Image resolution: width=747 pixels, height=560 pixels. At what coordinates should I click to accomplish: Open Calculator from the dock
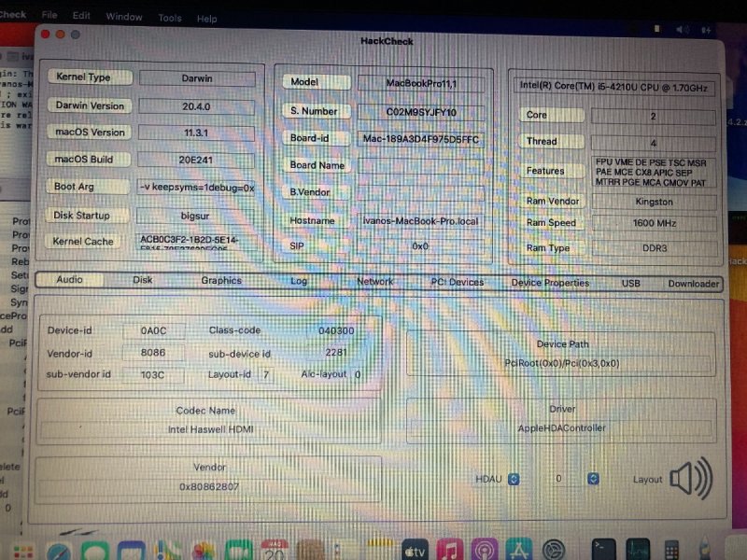[671, 551]
